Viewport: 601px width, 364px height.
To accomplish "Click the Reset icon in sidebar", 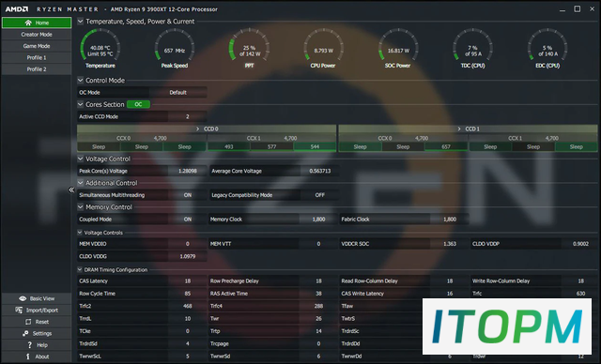I will pyautogui.click(x=28, y=322).
